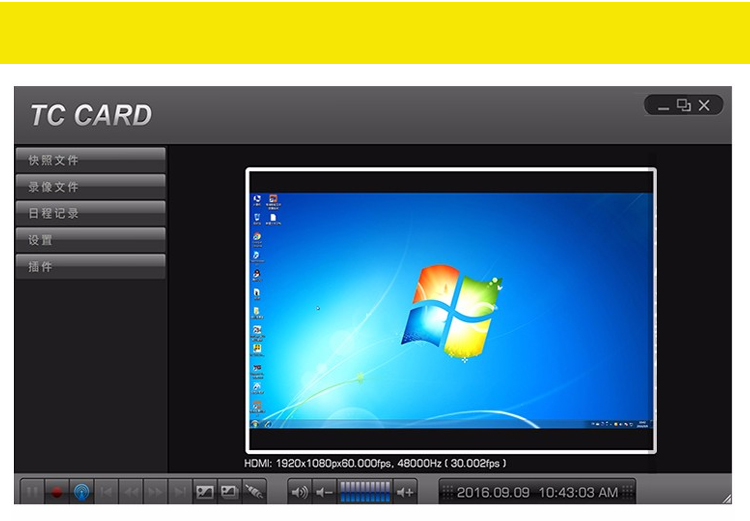The width and height of the screenshot is (750, 521).
Task: Open 设置 settings menu
Action: 90,240
